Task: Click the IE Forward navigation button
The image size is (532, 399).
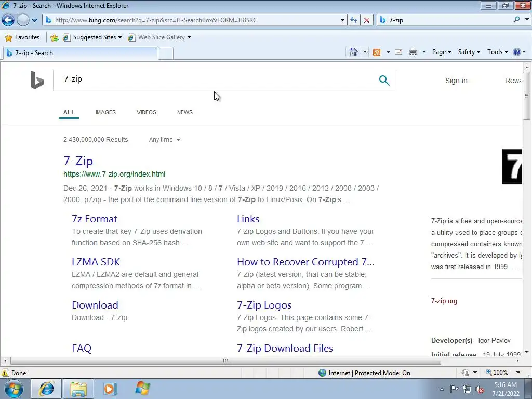Action: tap(23, 20)
